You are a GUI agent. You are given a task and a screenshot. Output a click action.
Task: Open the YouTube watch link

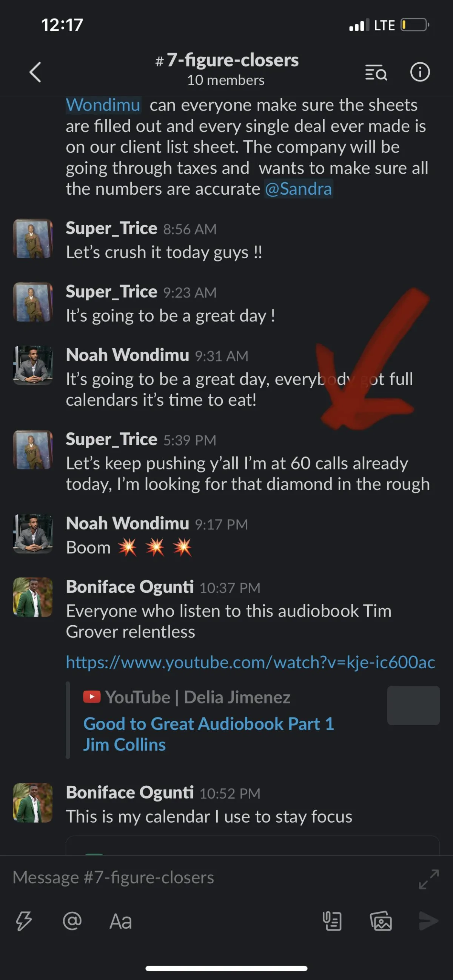pos(251,662)
